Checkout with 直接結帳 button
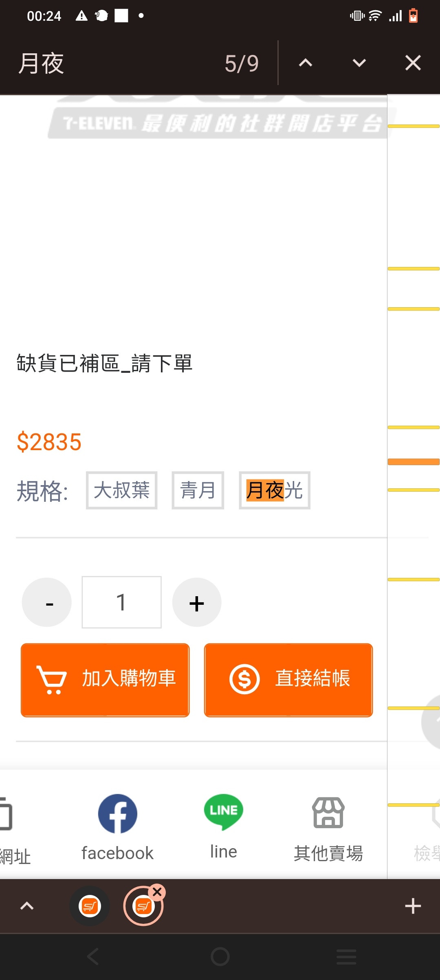Image resolution: width=440 pixels, height=980 pixels. [288, 680]
